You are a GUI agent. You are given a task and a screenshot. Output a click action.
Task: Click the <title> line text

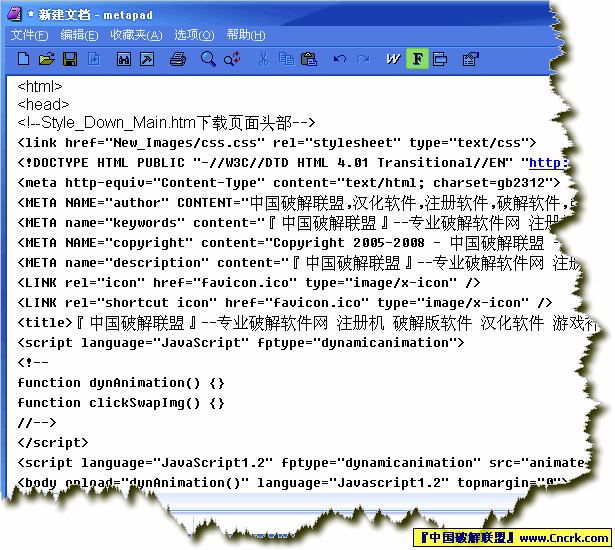tap(307, 323)
